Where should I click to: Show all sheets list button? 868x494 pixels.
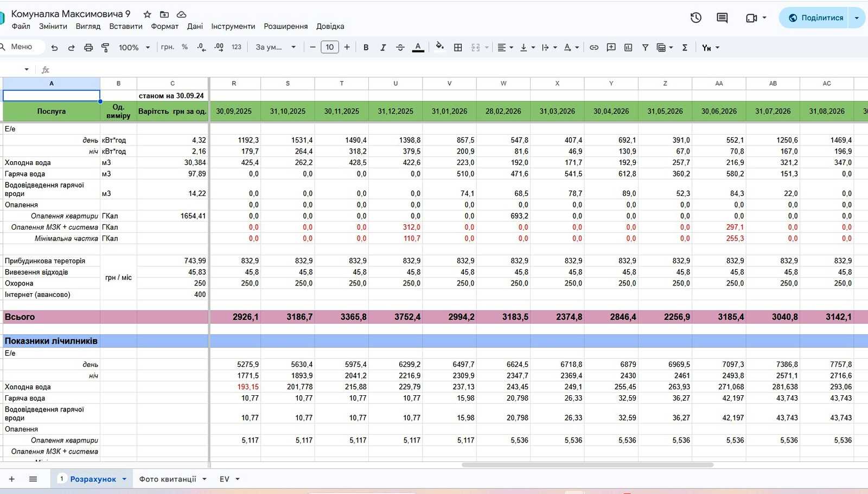coord(33,479)
